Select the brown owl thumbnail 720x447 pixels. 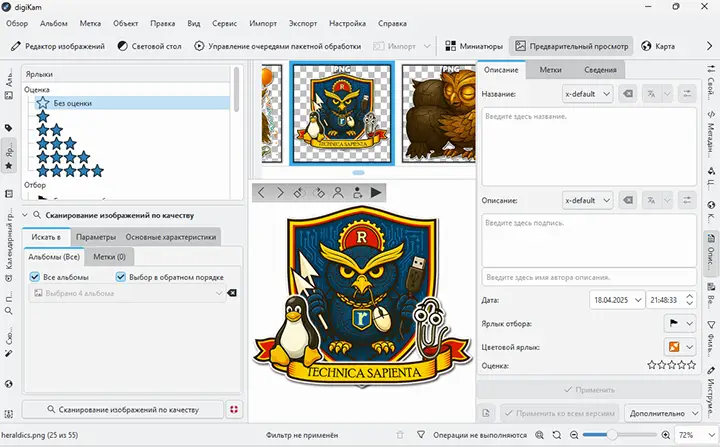[439, 113]
